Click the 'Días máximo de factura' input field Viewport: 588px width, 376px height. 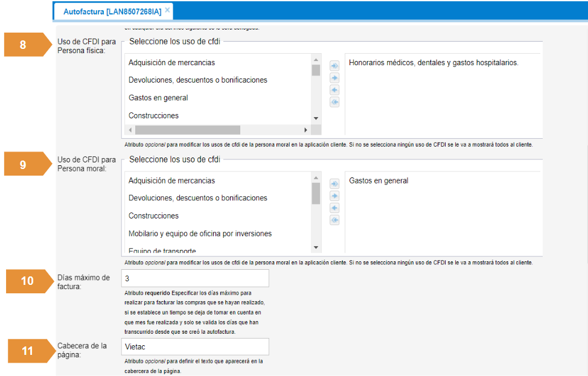194,278
